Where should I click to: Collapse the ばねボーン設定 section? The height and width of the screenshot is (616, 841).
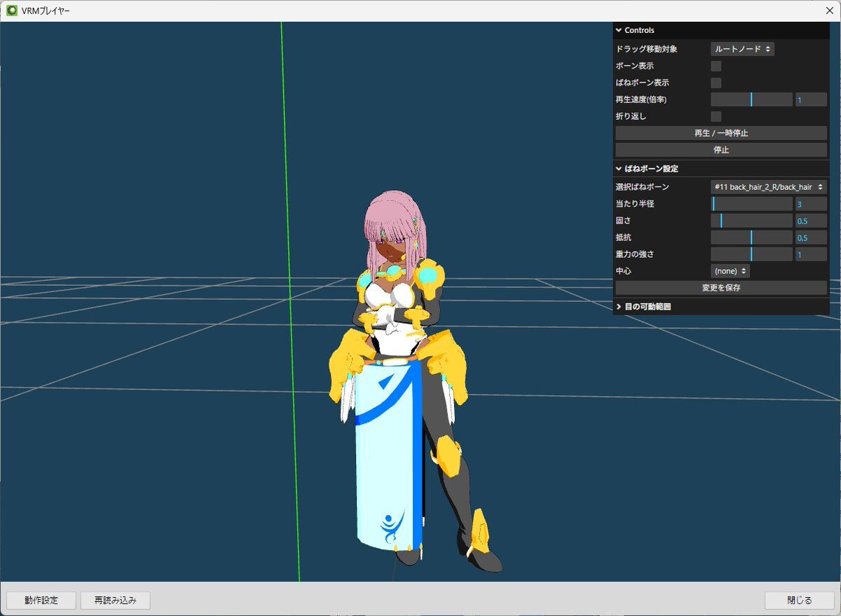point(721,169)
